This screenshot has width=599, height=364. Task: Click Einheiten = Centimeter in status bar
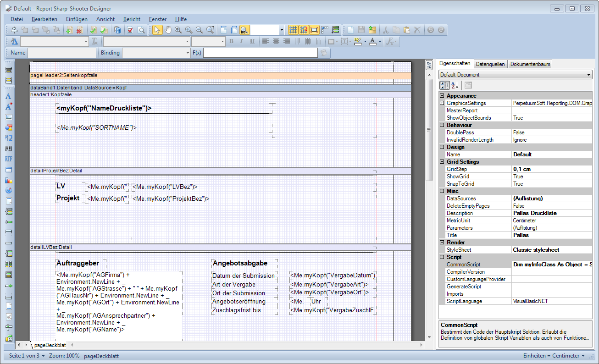click(554, 356)
